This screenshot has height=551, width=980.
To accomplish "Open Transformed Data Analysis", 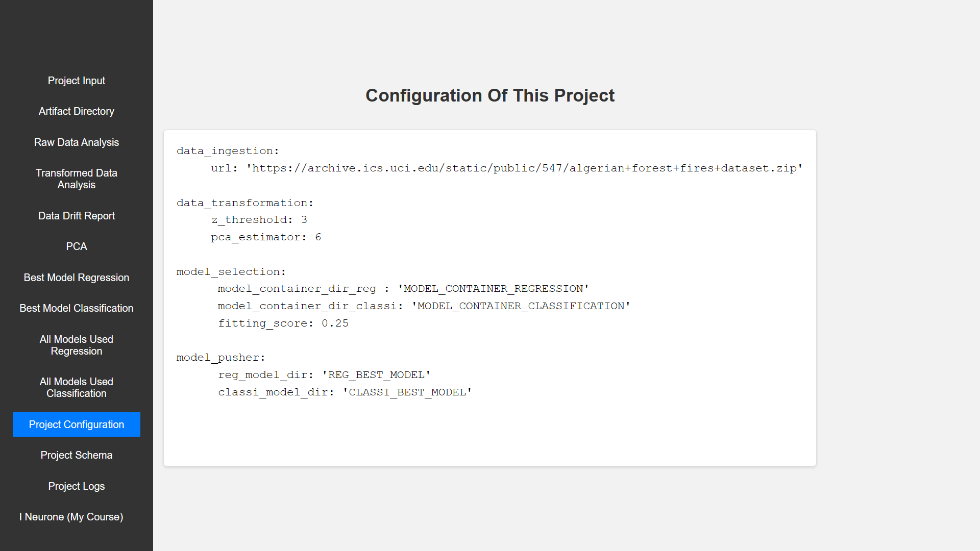I will [76, 179].
